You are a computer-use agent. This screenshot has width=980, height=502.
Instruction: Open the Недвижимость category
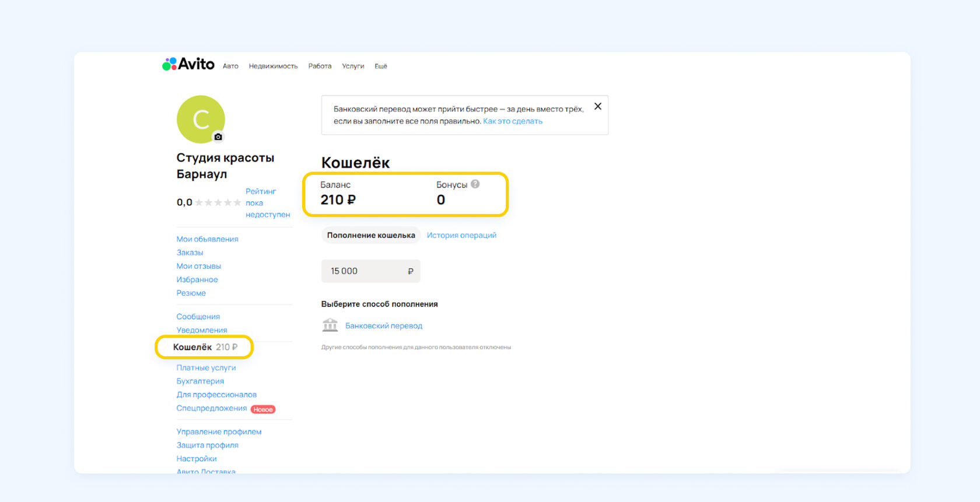[273, 66]
